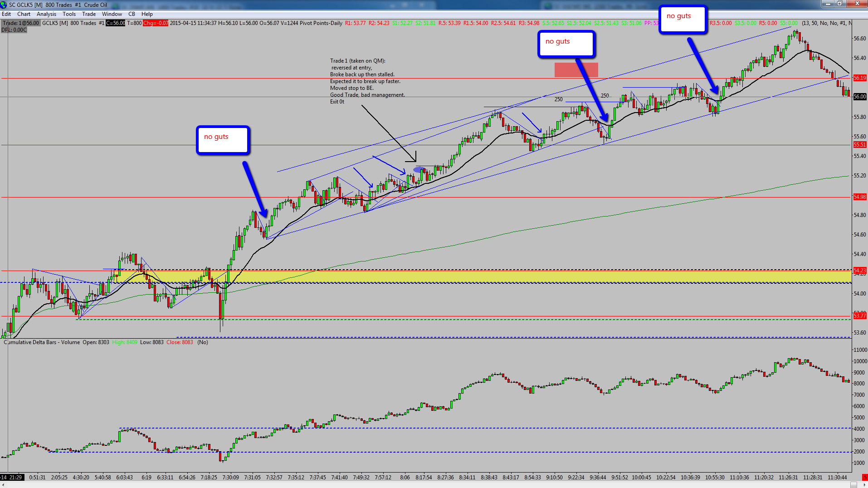Click the 'Low: 8083' delta value
This screenshot has height=488, width=868.
(x=152, y=342)
